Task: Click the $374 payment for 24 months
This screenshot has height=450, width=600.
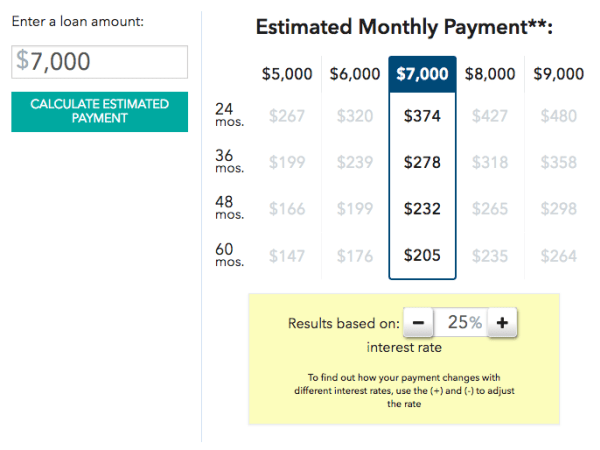Action: pos(422,115)
